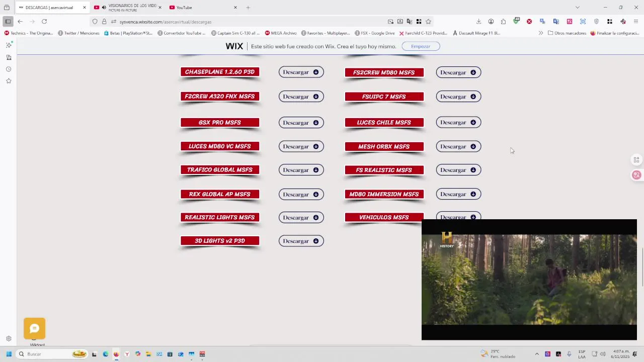Open the FSX - Google Drive bookmark

tap(374, 33)
